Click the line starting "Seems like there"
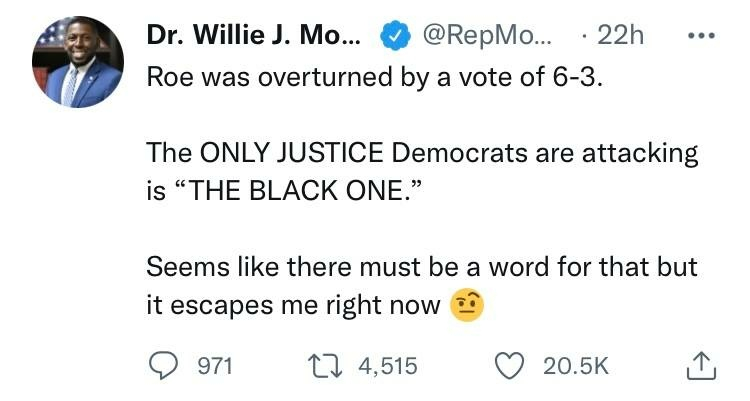This screenshot has width=750, height=401. (x=420, y=267)
